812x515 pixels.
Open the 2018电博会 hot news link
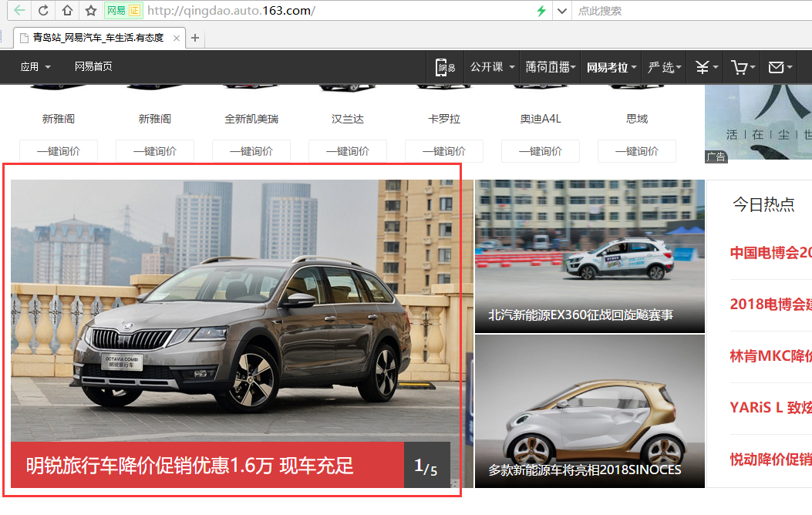[x=770, y=304]
